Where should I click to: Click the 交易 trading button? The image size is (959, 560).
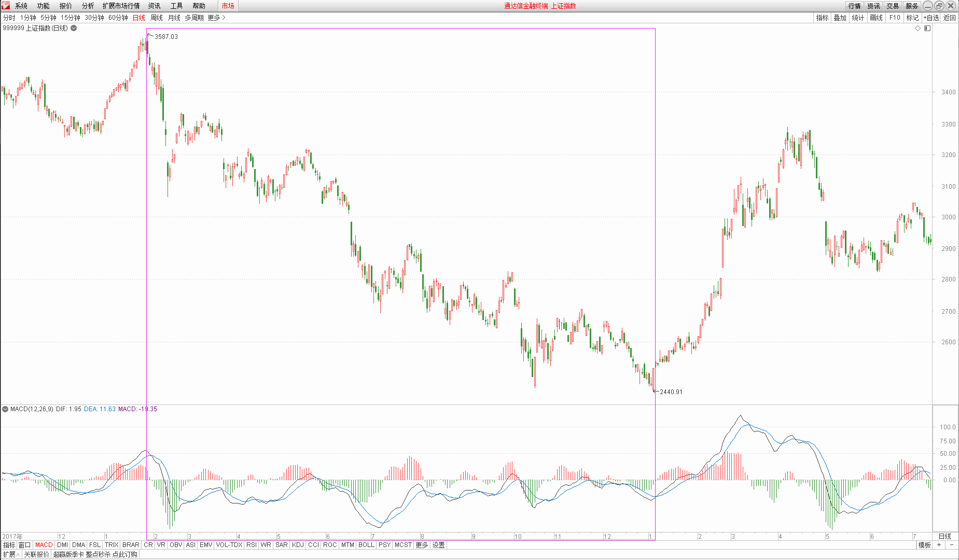[893, 6]
